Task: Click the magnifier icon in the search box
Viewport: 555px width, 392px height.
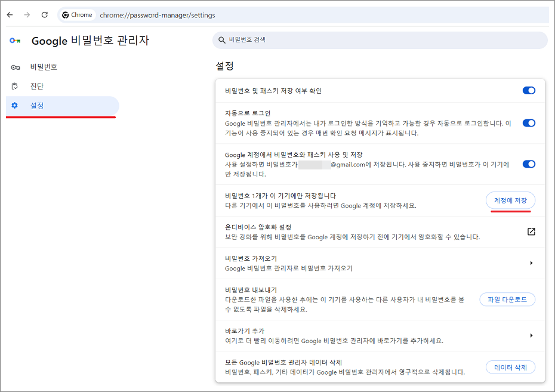Action: click(x=221, y=40)
